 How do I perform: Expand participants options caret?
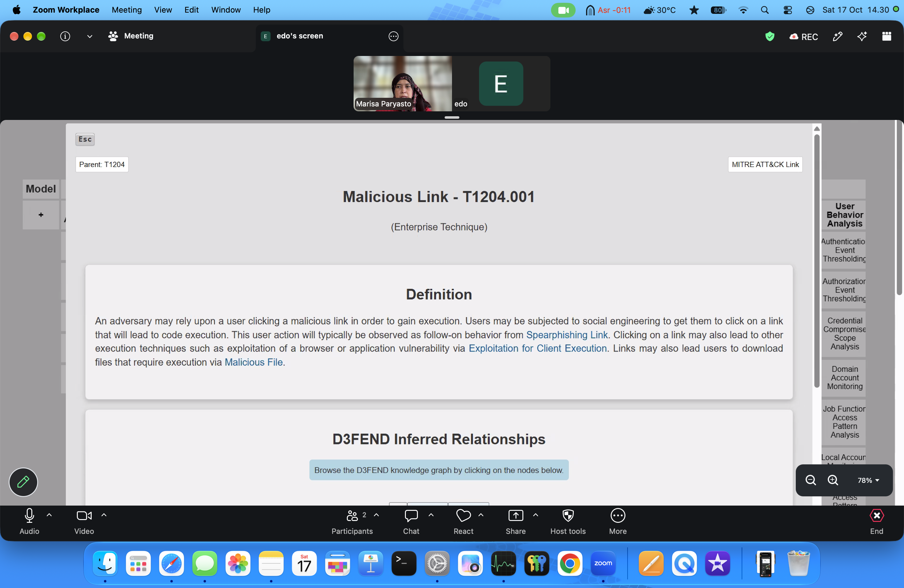[x=376, y=515]
